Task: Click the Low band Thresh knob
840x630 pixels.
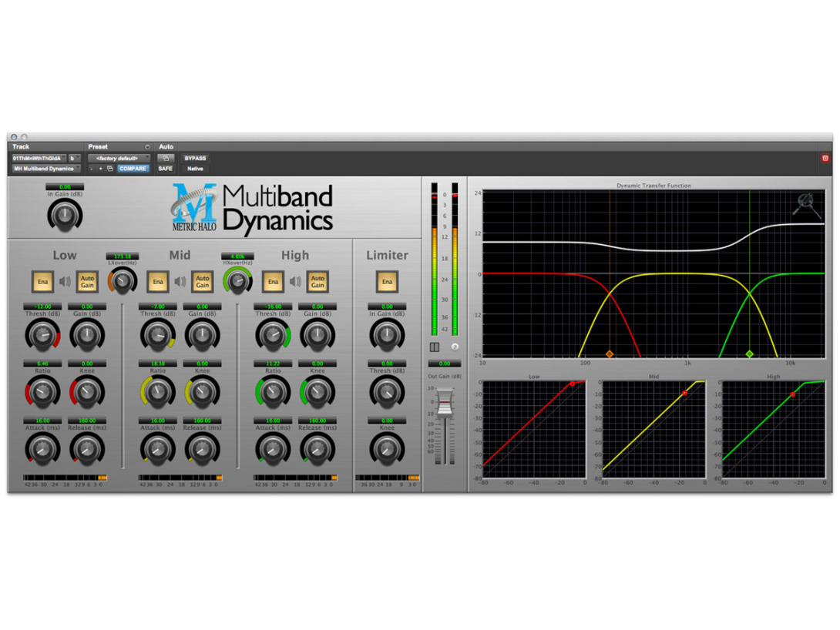Action: 42,336
